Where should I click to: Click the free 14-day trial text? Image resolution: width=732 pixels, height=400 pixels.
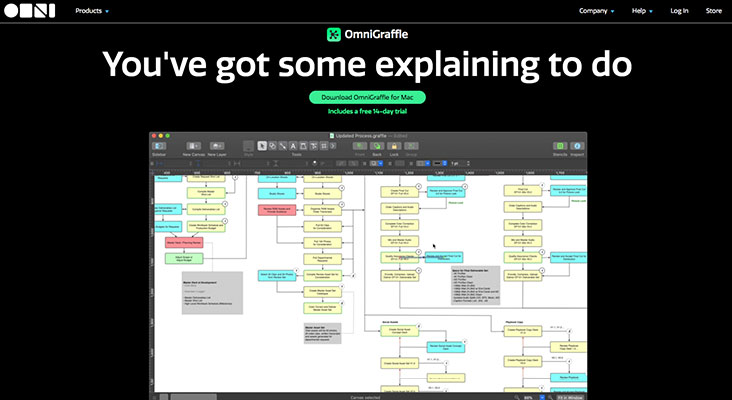367,112
